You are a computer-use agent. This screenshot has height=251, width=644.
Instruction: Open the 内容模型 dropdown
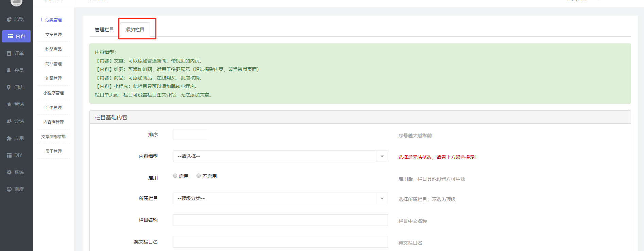tap(281, 156)
